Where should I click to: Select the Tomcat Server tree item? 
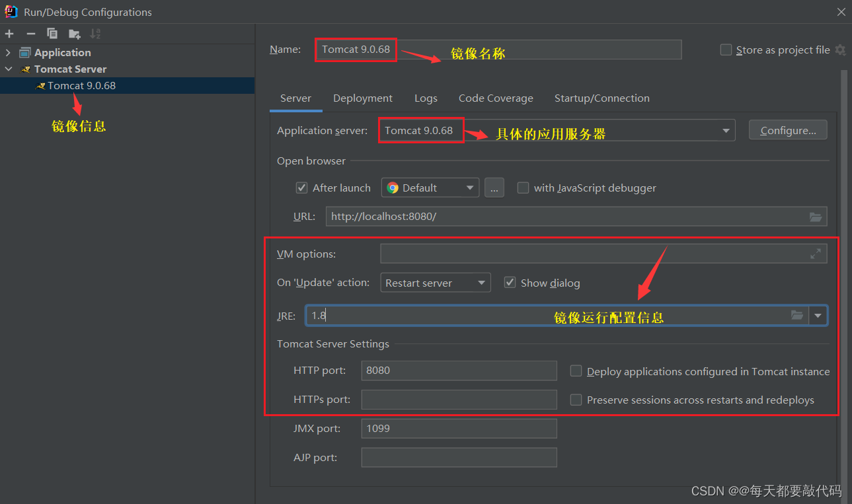coord(70,69)
